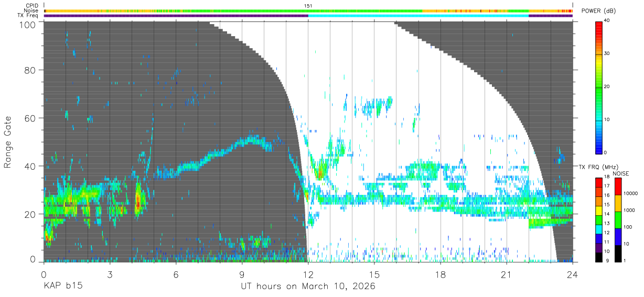Click the 6 tick on UT hours axis

coord(176,274)
